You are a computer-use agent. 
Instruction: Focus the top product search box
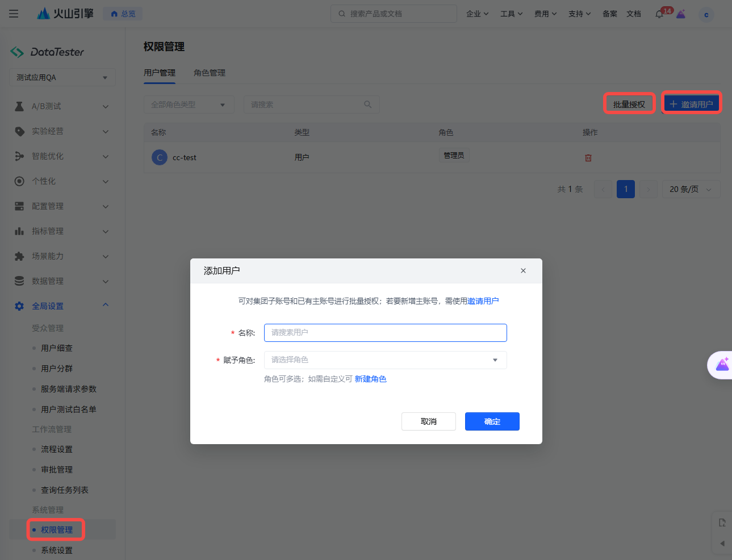[x=394, y=14]
